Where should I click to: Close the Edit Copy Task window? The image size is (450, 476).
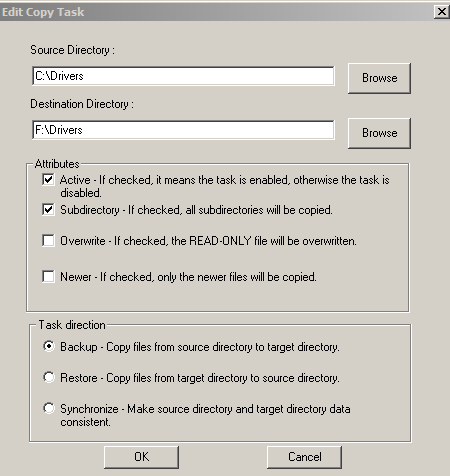(442, 12)
